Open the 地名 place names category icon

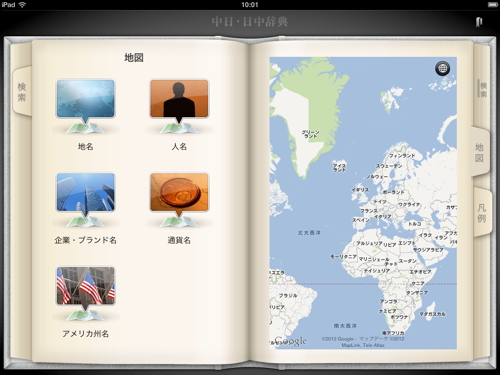click(x=86, y=106)
